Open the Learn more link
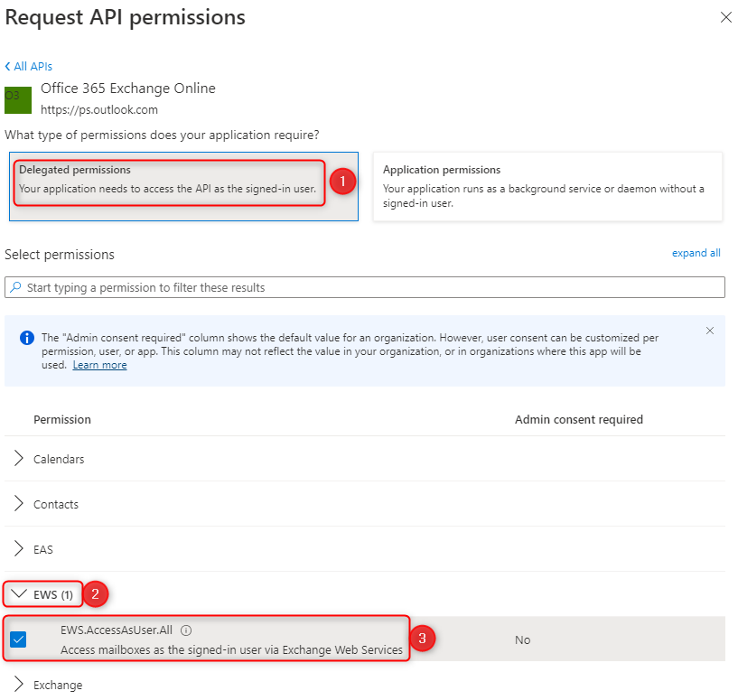This screenshot has height=700, width=738. click(x=99, y=365)
